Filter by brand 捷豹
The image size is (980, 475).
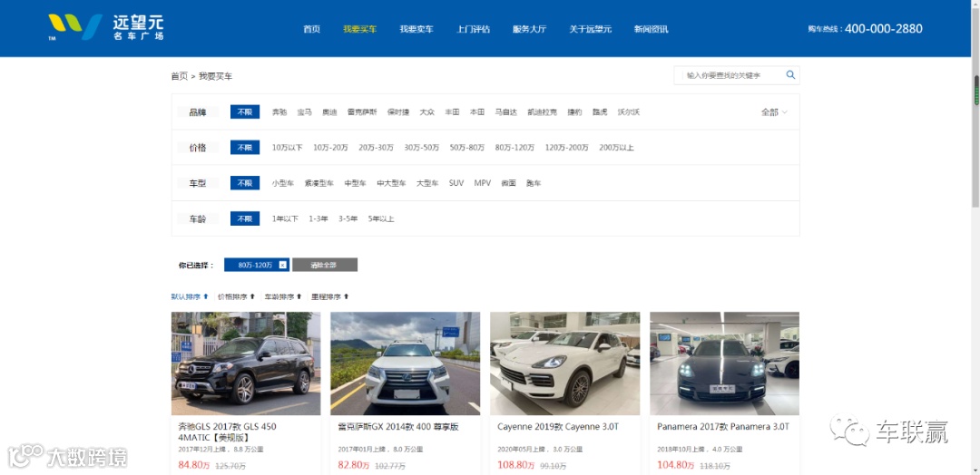point(574,112)
